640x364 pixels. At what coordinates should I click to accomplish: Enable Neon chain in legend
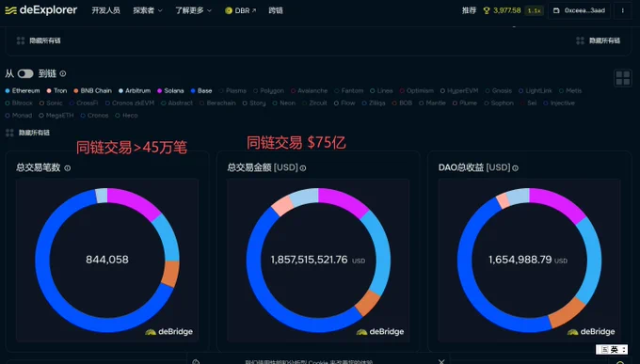pos(284,103)
